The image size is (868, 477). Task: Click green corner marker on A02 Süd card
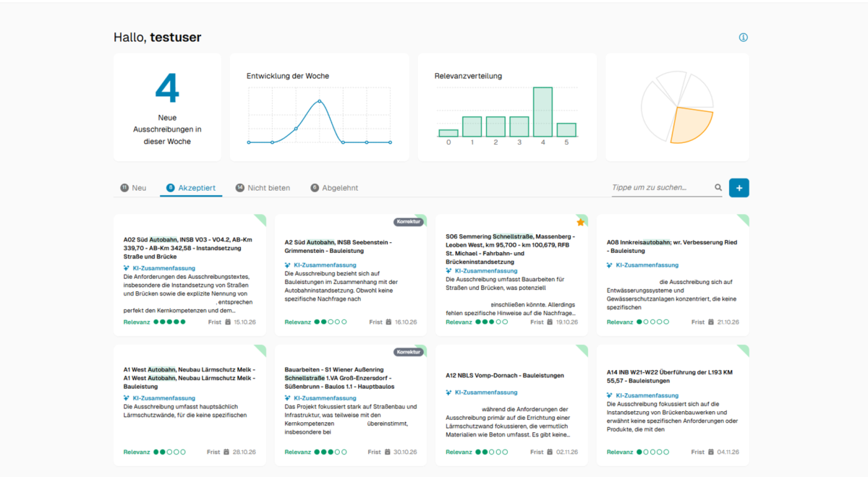[x=261, y=218]
